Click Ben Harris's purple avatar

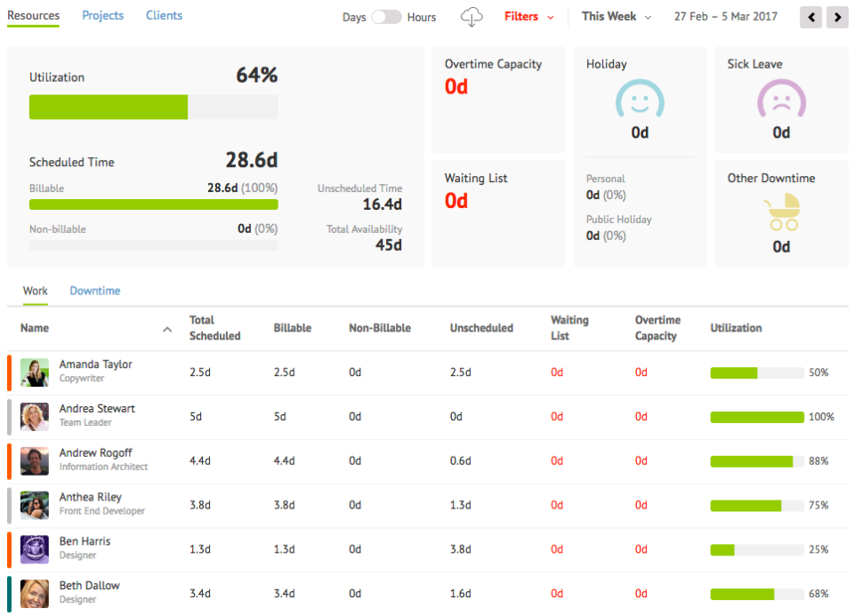coord(35,549)
